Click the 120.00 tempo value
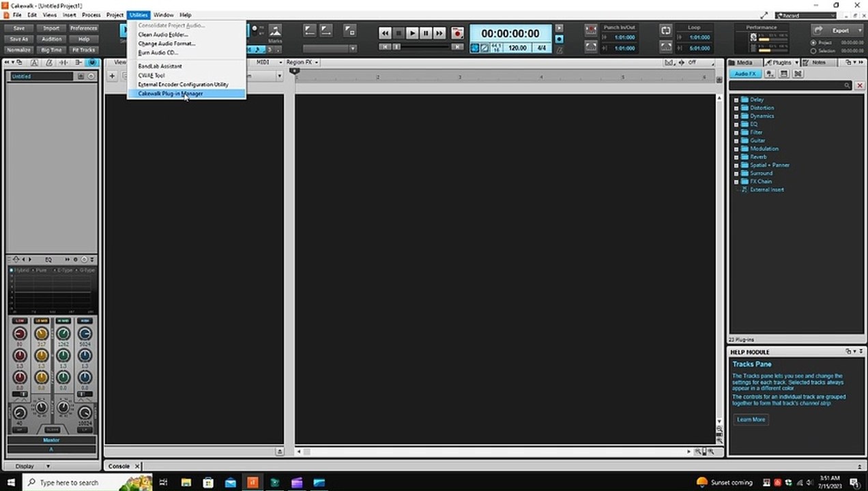868x491 pixels. pyautogui.click(x=517, y=48)
